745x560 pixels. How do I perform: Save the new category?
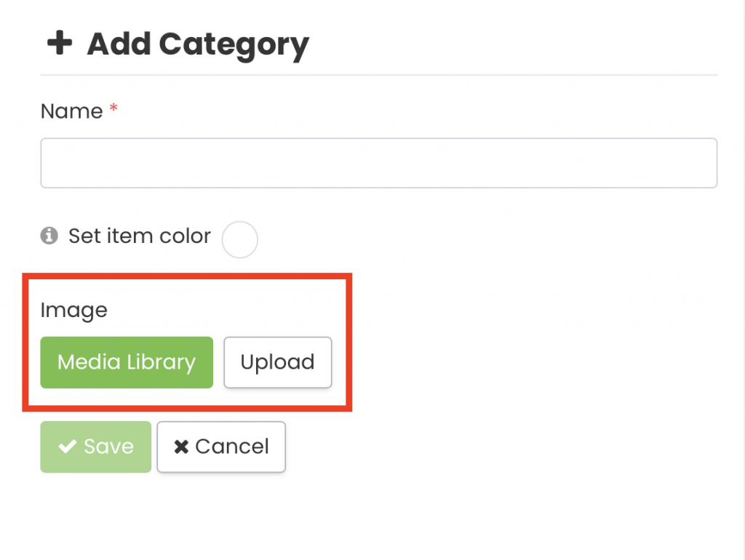tap(96, 447)
